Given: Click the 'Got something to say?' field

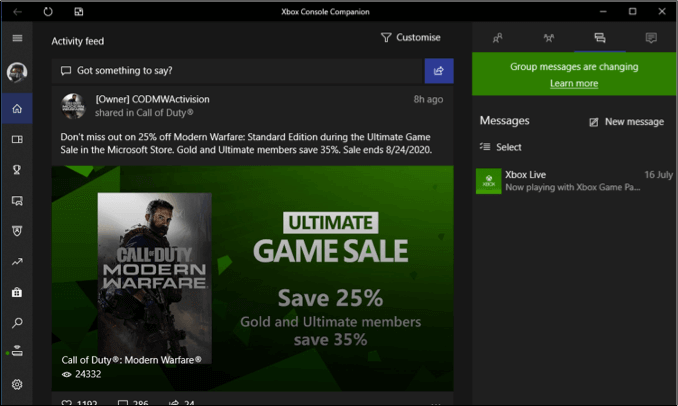Looking at the screenshot, I should (x=237, y=71).
